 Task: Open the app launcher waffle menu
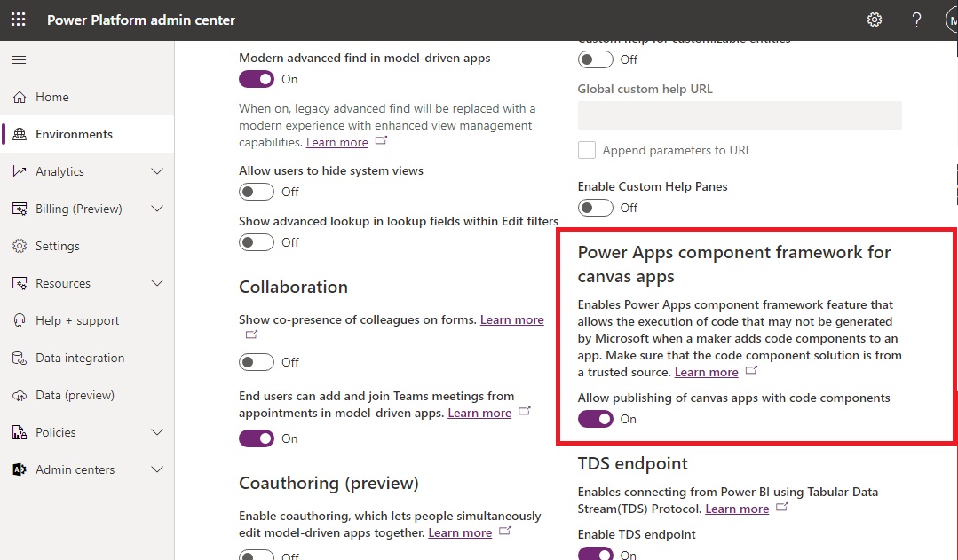pyautogui.click(x=18, y=19)
